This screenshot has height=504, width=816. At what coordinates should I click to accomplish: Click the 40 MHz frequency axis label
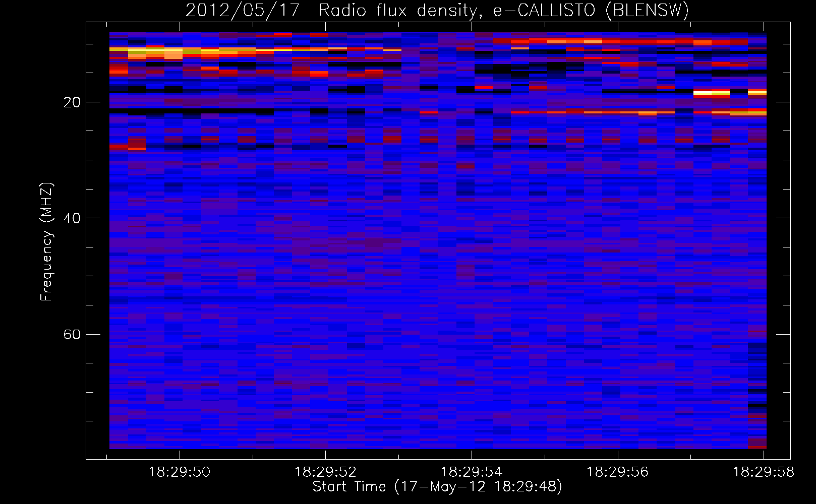coord(72,219)
